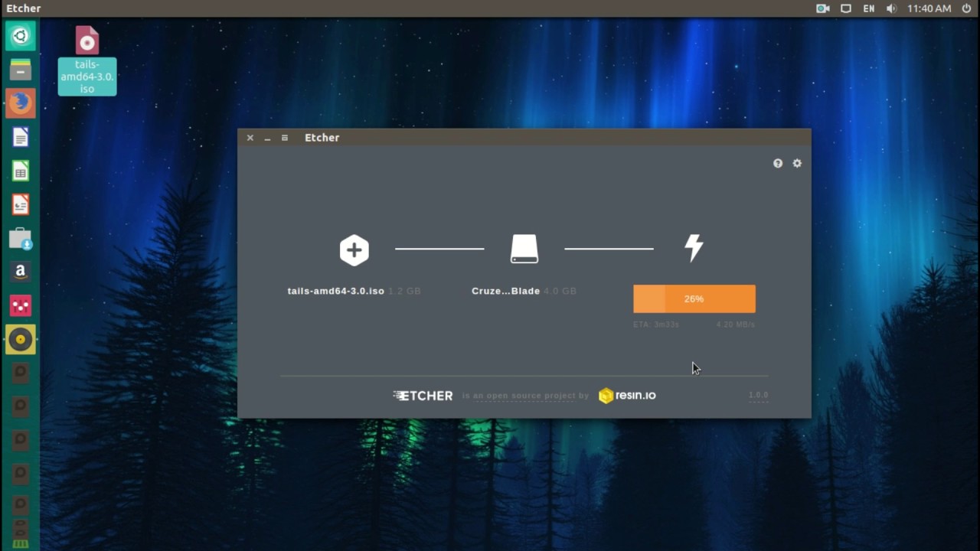Click the flash lightning bolt icon

[x=694, y=248]
